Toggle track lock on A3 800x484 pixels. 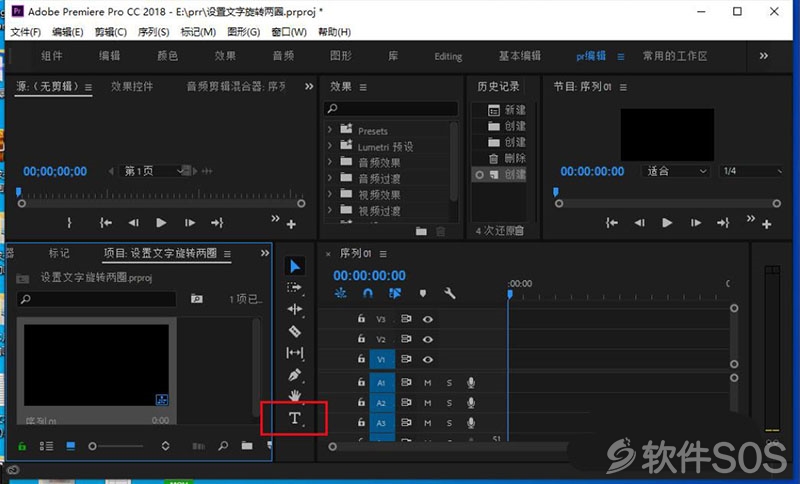click(x=361, y=422)
